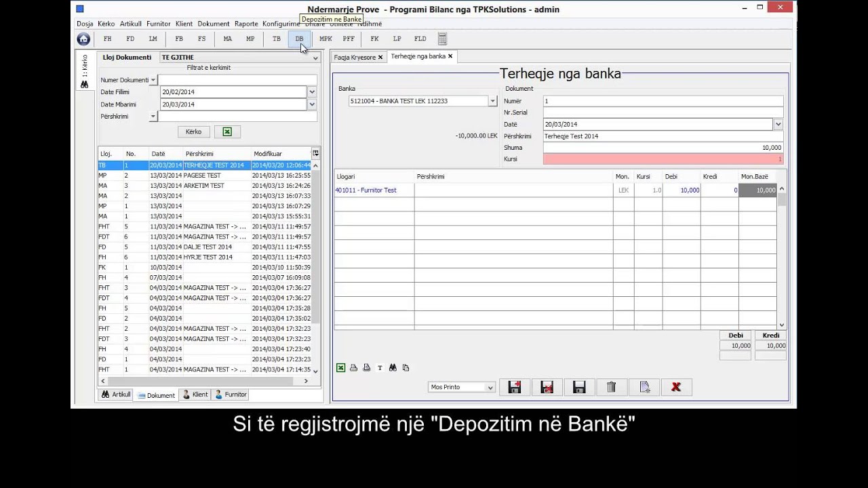868x488 pixels.
Task: Open the document Datë picker dropdown
Action: [778, 125]
